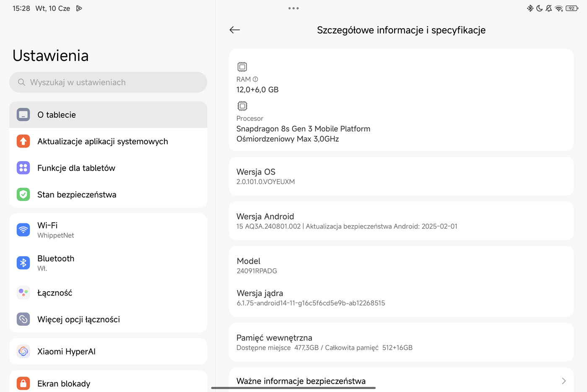Tap the green security shield icon
587x392 pixels.
pos(23,195)
